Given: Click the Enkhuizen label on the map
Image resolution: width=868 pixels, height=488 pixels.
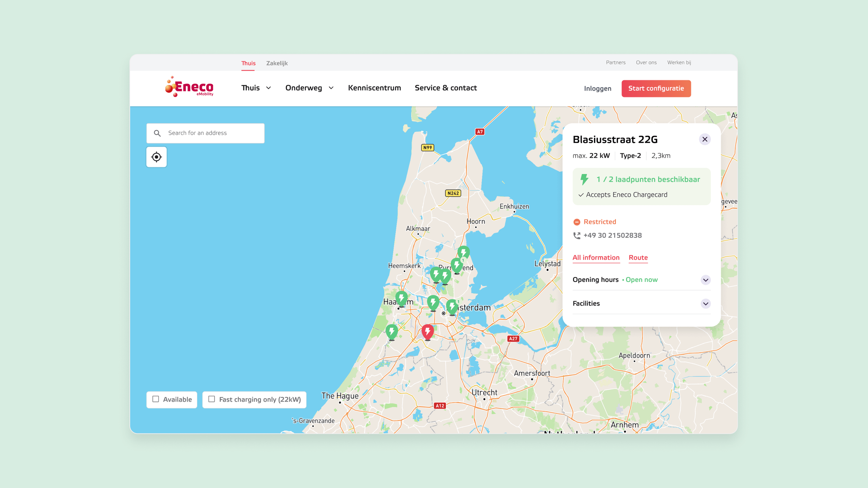Looking at the screenshot, I should click(x=514, y=206).
